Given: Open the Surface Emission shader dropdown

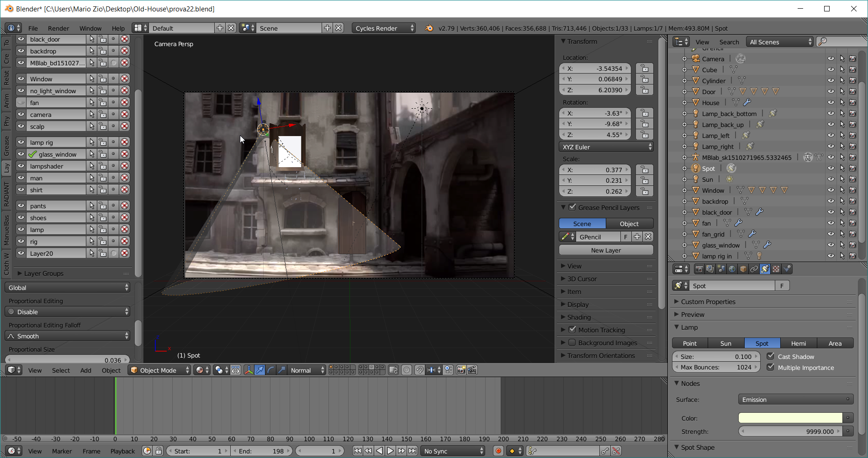Looking at the screenshot, I should click(795, 400).
